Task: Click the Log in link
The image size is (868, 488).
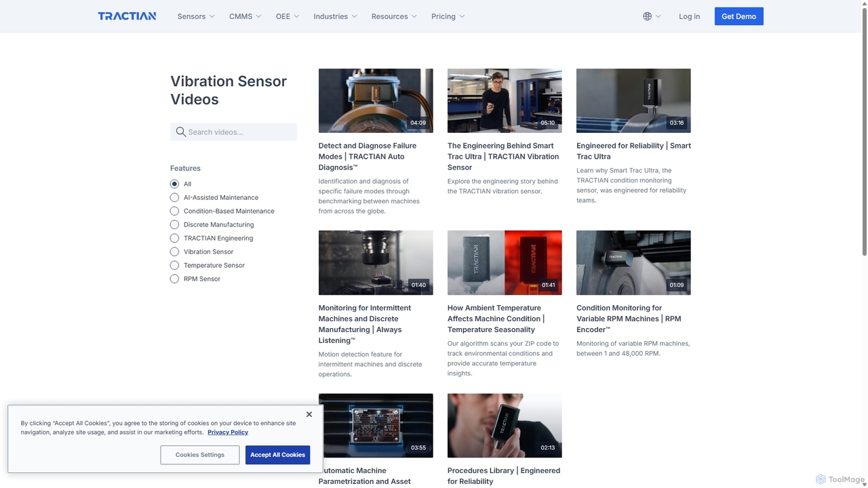Action: [689, 16]
